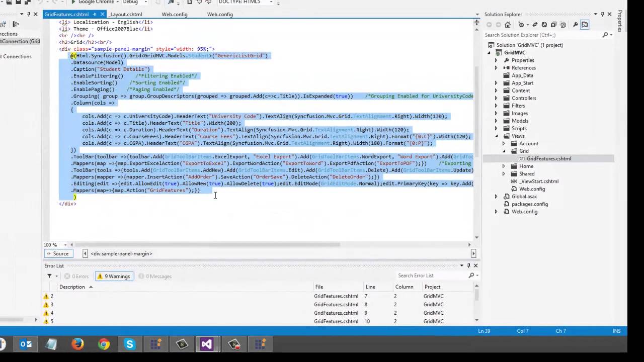
Task: Click the Solution Explorer search magnifier icon
Action: 605,35
